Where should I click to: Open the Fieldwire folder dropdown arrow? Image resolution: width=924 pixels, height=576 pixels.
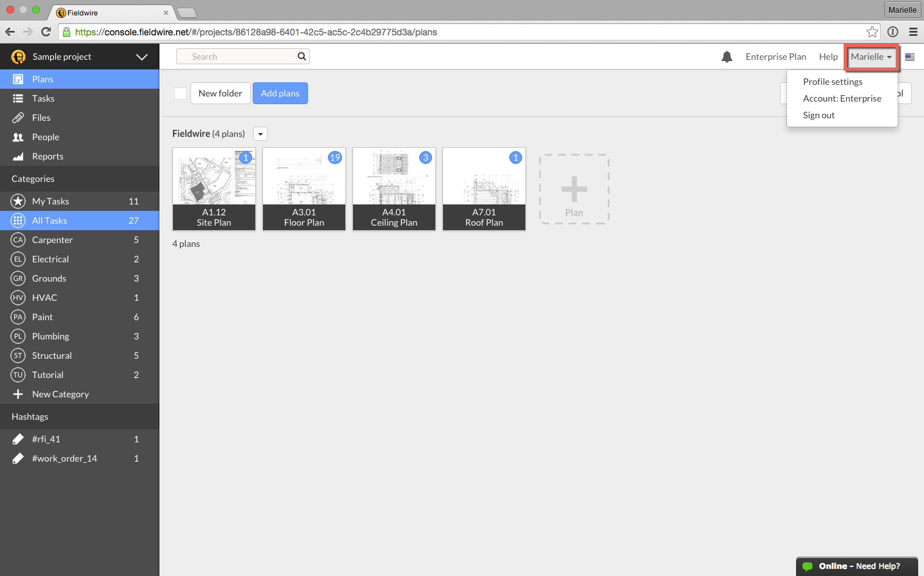click(x=260, y=134)
